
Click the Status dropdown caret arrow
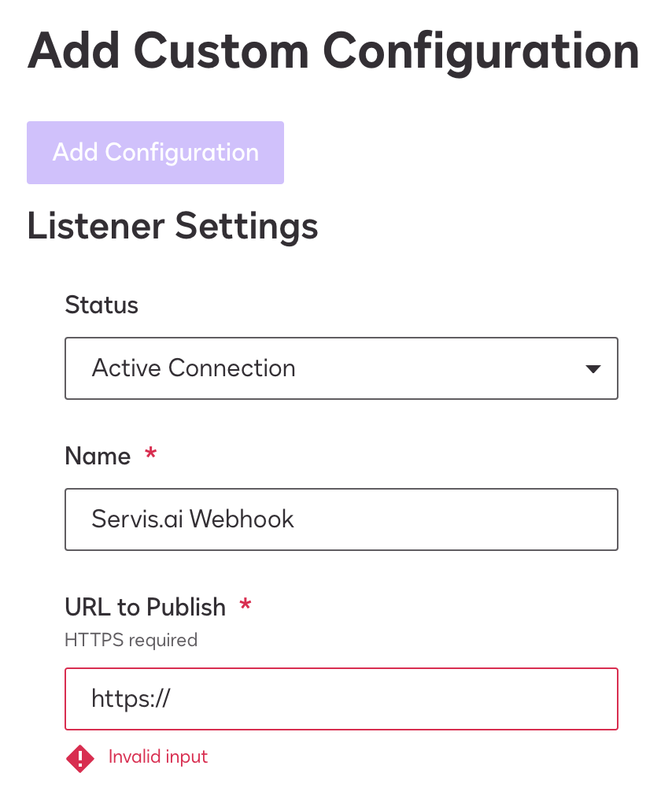(593, 368)
